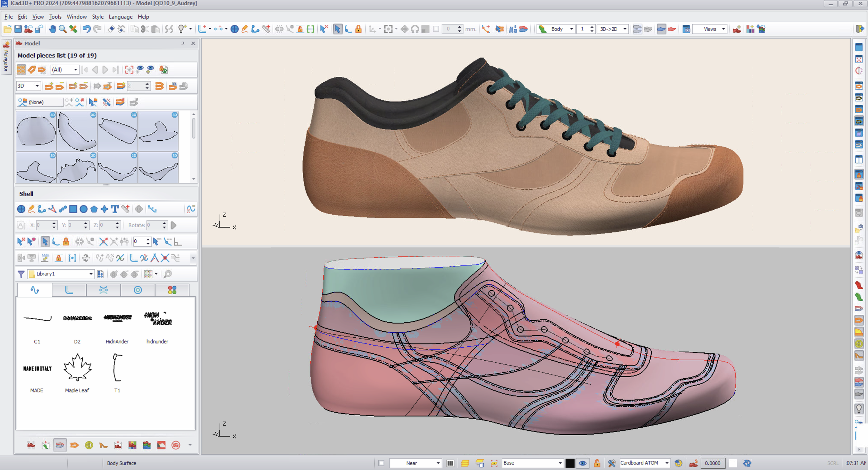Open the Library1 dropdown
868x470 pixels.
pos(91,274)
